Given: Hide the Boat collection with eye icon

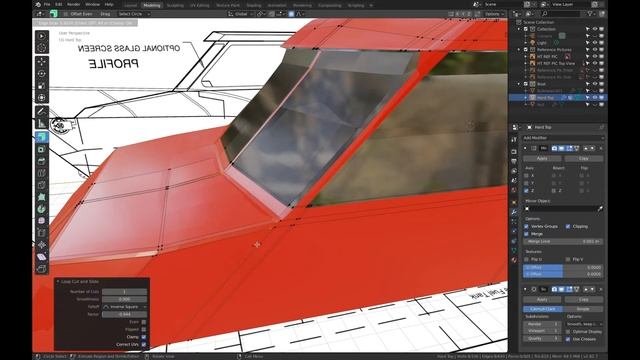Looking at the screenshot, I should (595, 84).
